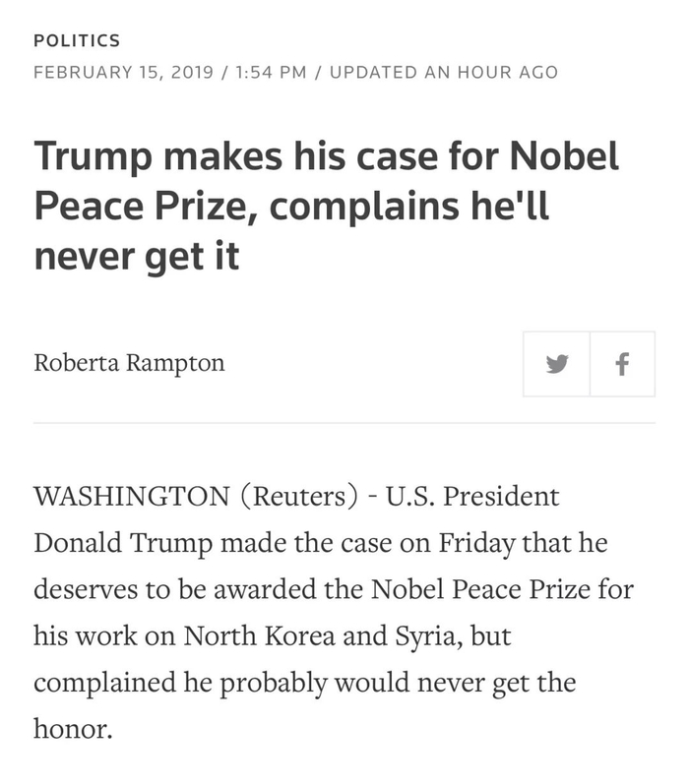This screenshot has height=784, width=689.
Task: Click the WASHINGTON dateline in the article
Action: (x=131, y=497)
